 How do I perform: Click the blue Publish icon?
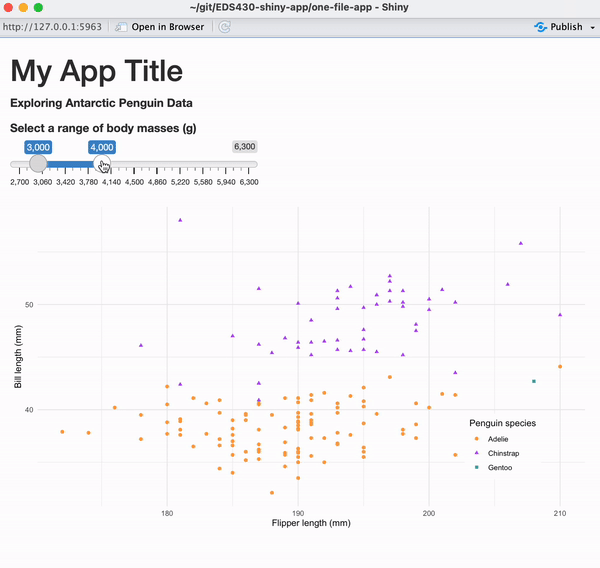pos(540,27)
